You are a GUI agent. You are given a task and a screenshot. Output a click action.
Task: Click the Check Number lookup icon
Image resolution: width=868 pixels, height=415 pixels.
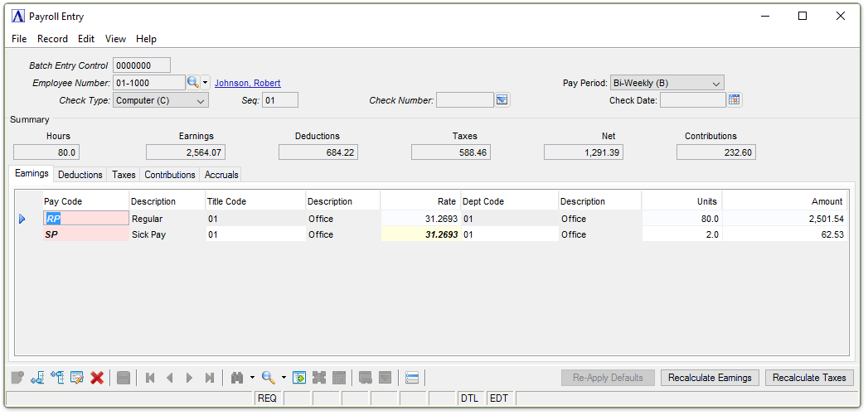click(x=502, y=100)
